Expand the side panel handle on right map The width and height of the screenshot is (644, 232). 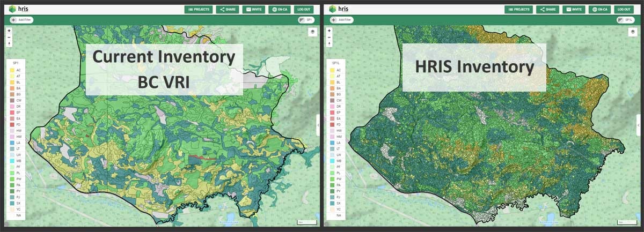(638, 125)
